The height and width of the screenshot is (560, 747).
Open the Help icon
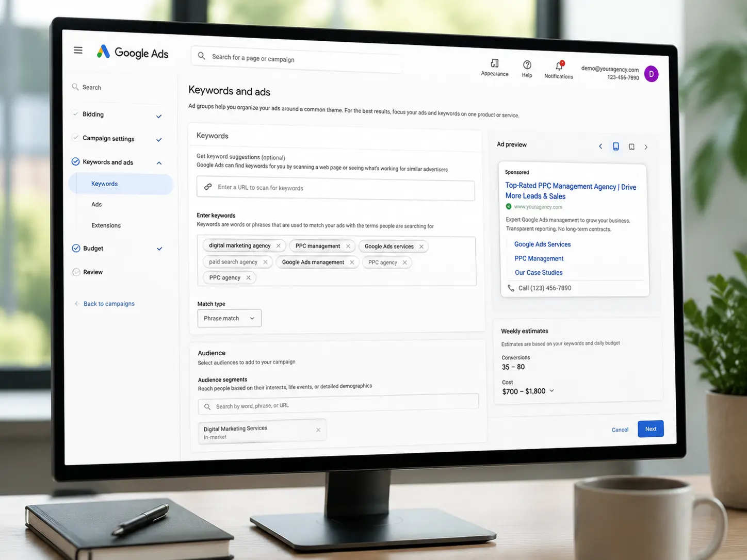[527, 65]
